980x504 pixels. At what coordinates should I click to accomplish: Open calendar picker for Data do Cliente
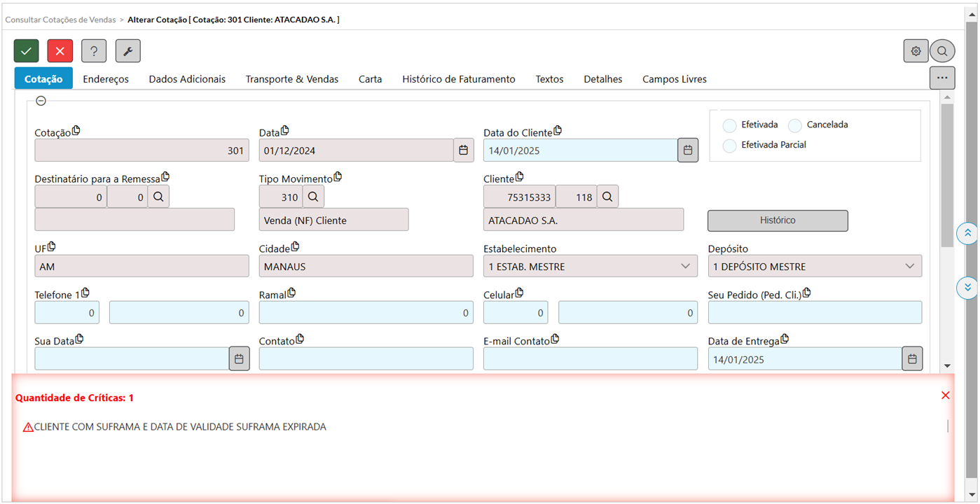coord(688,150)
